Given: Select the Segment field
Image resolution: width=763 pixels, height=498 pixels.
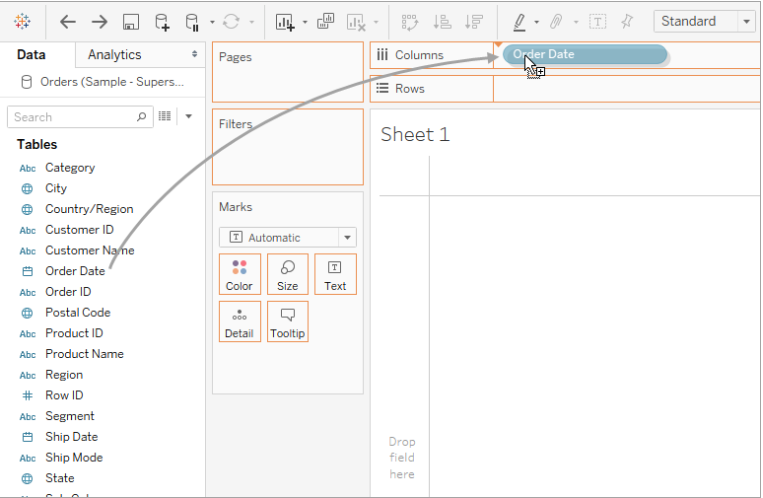Looking at the screenshot, I should click(x=70, y=416).
